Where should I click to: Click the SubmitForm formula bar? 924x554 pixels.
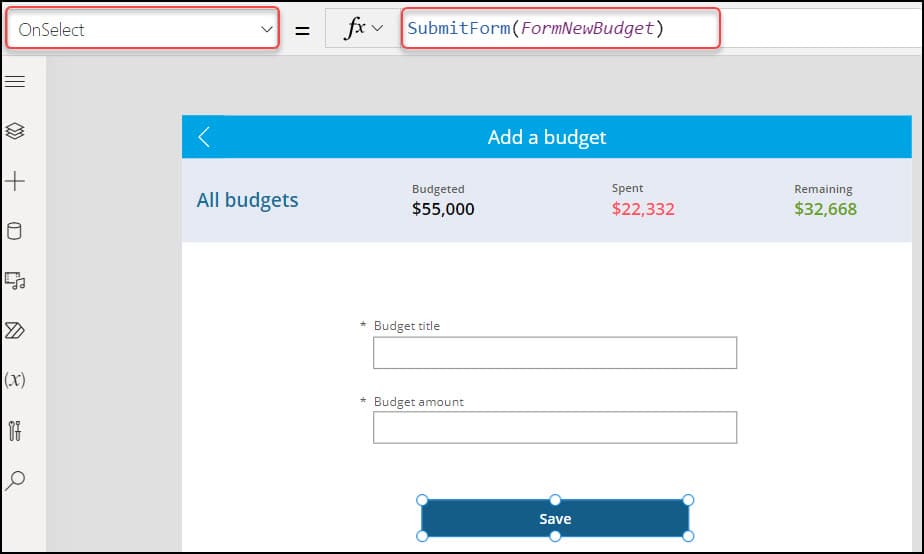[x=560, y=28]
